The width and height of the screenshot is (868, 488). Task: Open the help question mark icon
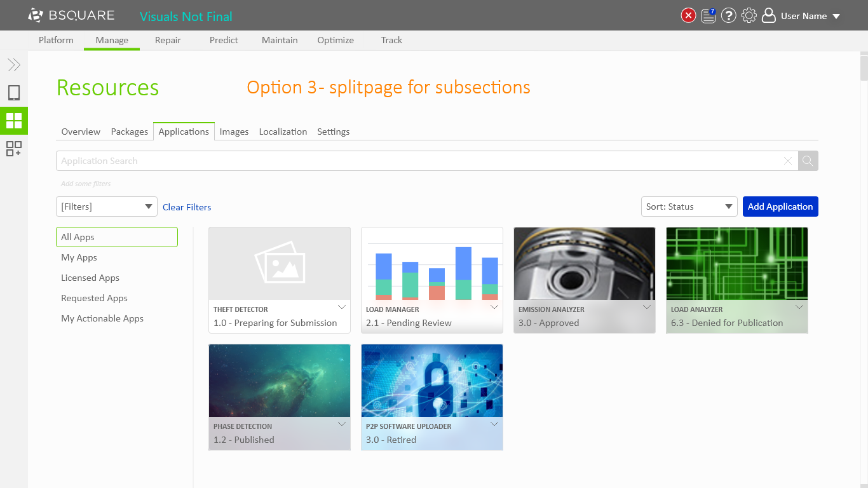click(x=729, y=16)
